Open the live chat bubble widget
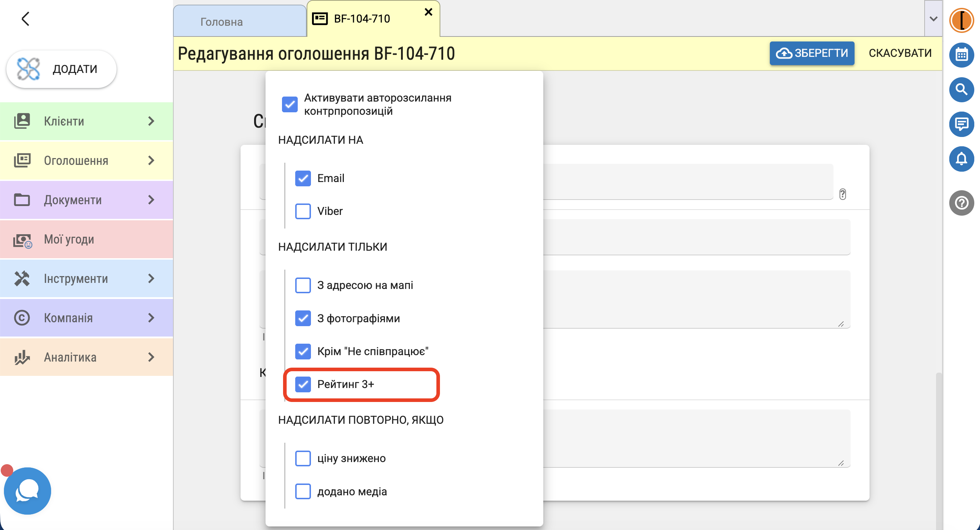 [x=28, y=491]
